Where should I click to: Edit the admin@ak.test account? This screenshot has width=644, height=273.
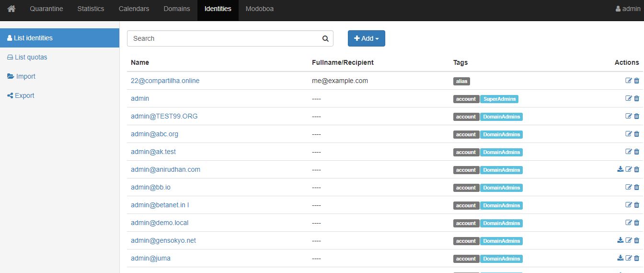click(x=629, y=152)
